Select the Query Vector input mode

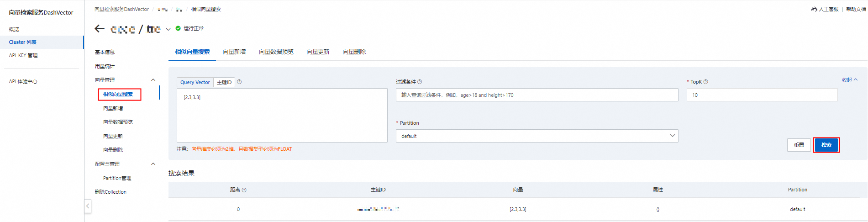coord(195,82)
